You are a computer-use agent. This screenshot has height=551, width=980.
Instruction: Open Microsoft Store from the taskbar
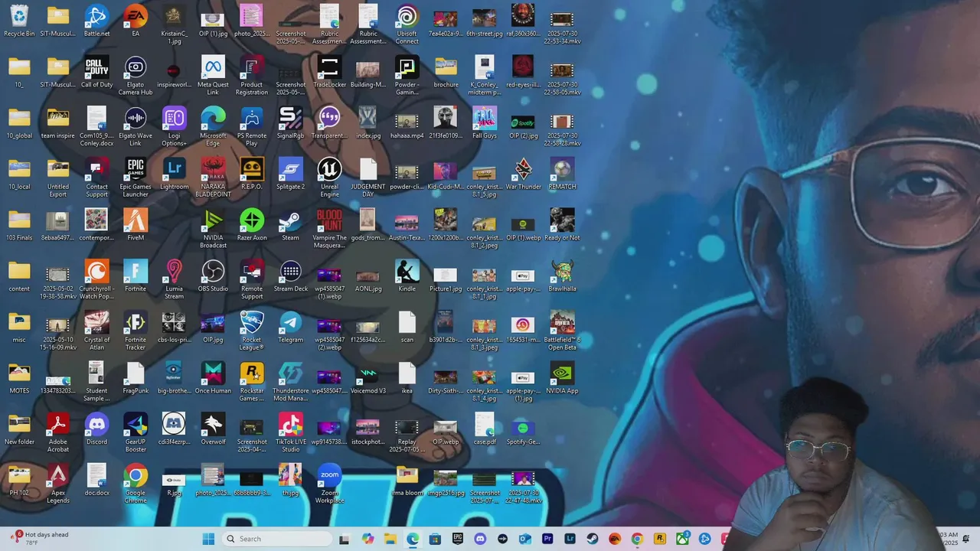tap(435, 539)
